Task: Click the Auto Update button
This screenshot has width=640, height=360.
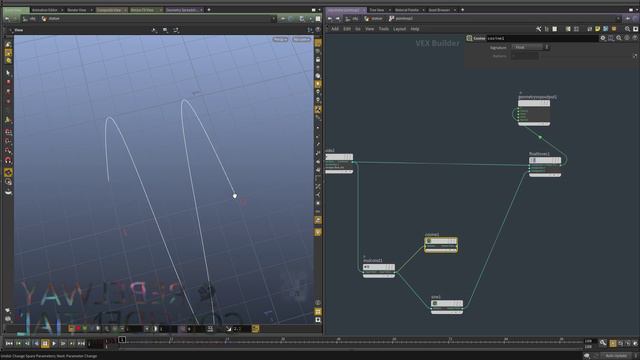Action: [x=616, y=356]
